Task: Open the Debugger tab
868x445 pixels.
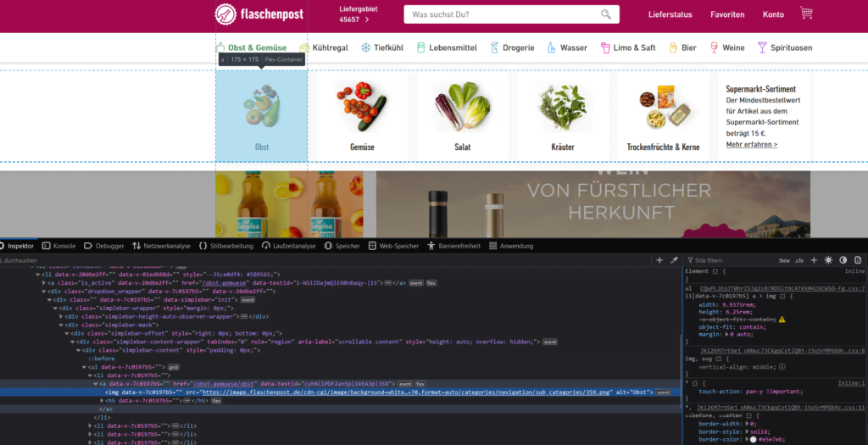Action: pyautogui.click(x=103, y=246)
